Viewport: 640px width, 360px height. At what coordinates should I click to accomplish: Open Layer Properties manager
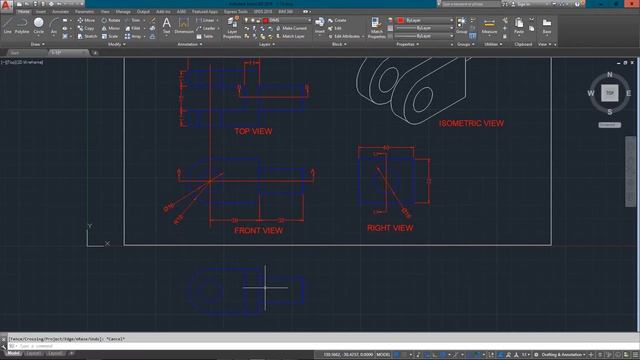[232, 28]
